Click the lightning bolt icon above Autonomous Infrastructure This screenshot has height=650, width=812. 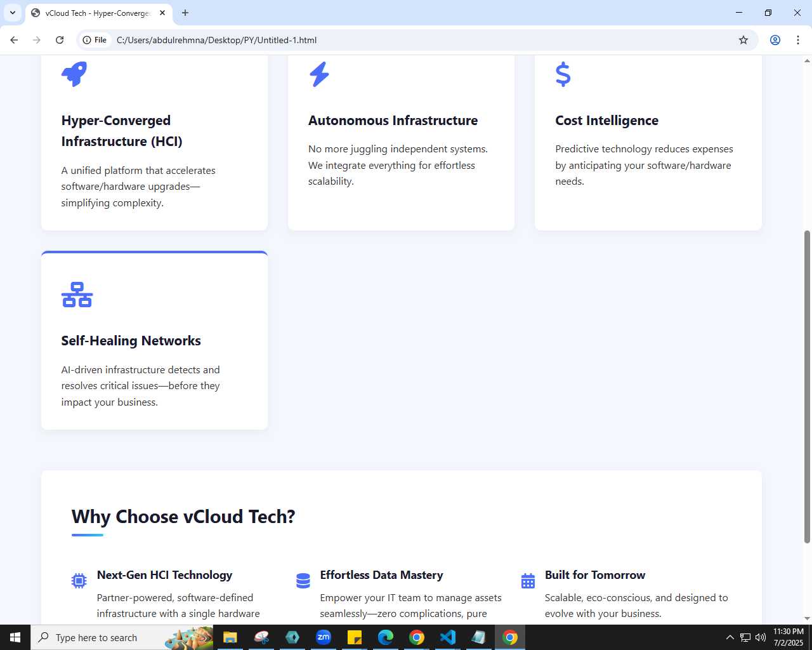319,74
